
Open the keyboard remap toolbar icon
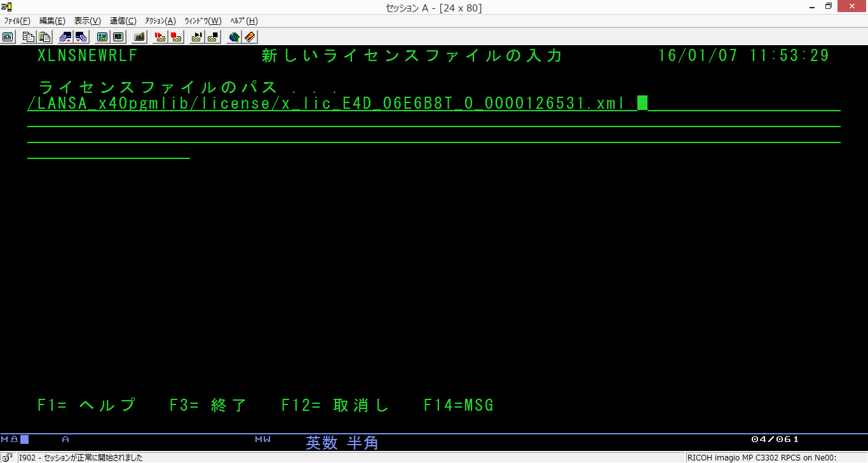coord(139,37)
